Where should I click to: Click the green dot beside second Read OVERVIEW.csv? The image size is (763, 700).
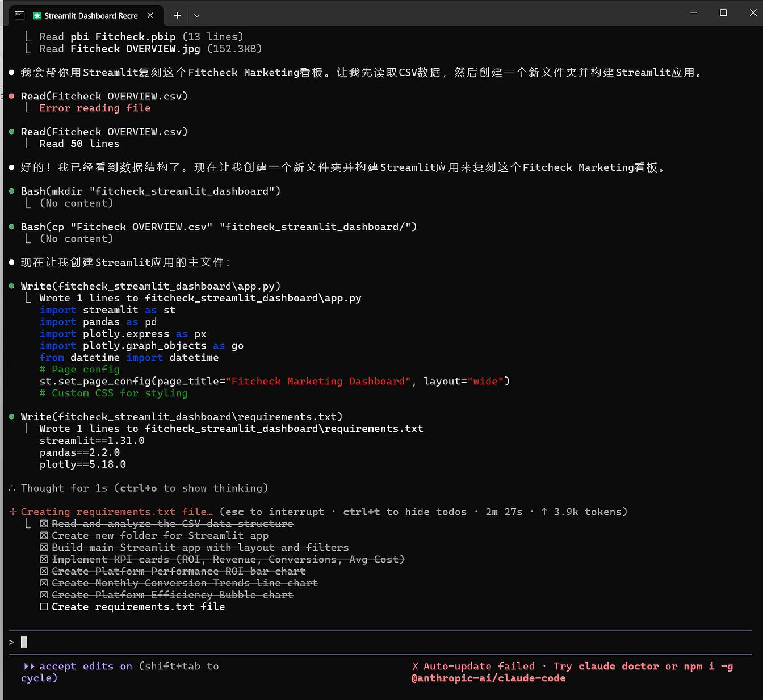pos(11,132)
